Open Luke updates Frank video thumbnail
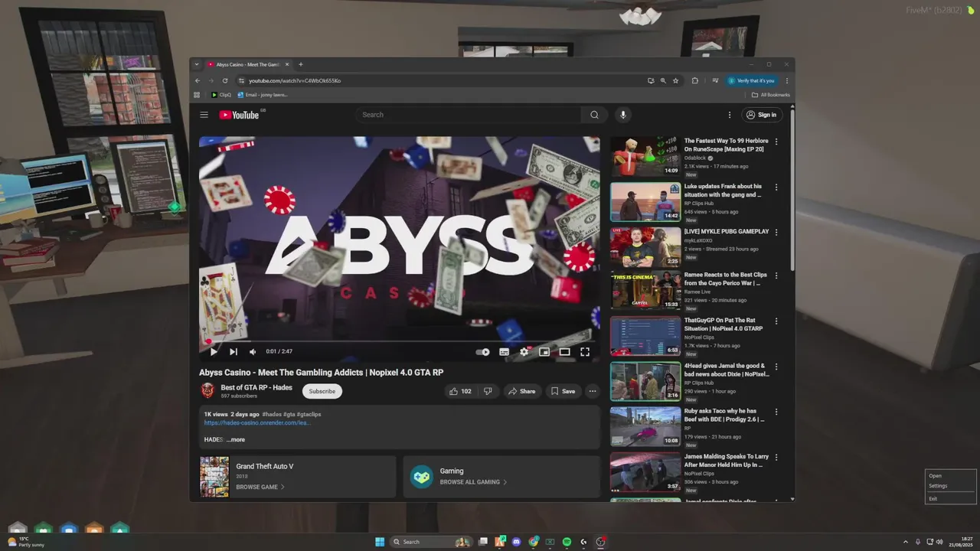The image size is (980, 551). (645, 202)
